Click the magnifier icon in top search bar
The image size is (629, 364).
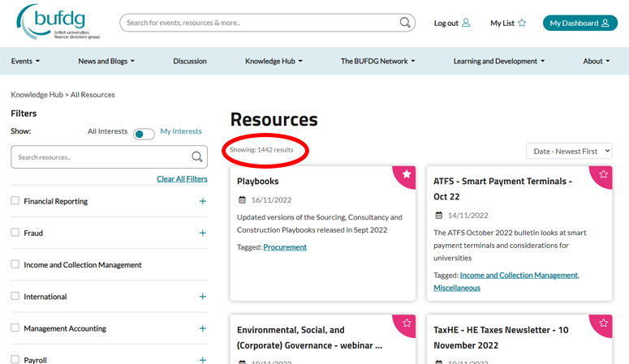405,23
